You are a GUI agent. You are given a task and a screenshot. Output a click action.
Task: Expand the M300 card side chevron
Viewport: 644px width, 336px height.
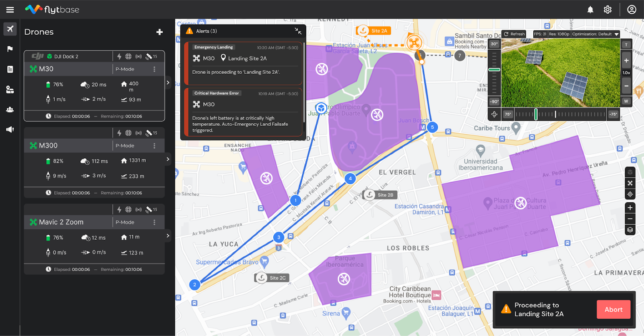pyautogui.click(x=168, y=159)
